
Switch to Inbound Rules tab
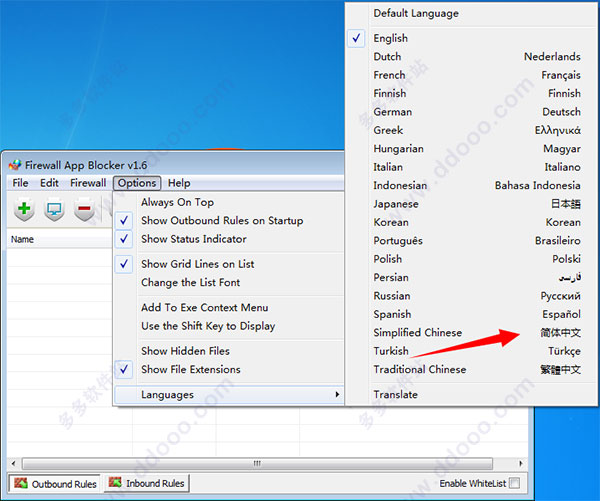[147, 483]
